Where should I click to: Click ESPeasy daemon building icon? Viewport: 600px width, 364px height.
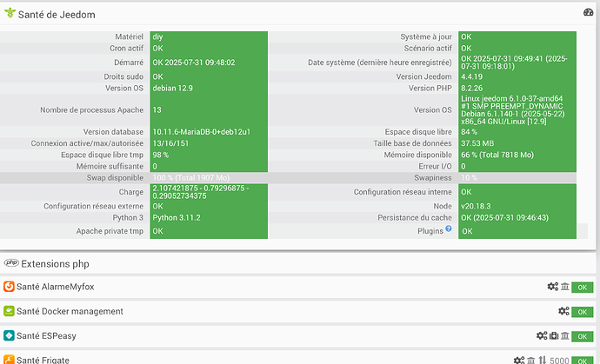pyautogui.click(x=565, y=335)
